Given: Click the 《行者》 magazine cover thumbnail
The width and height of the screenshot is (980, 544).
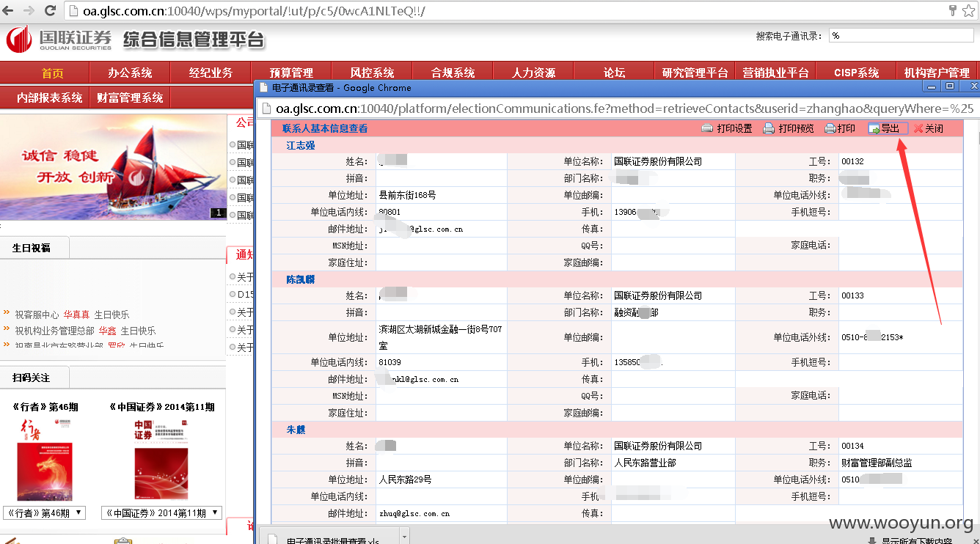Looking at the screenshot, I should tap(45, 460).
